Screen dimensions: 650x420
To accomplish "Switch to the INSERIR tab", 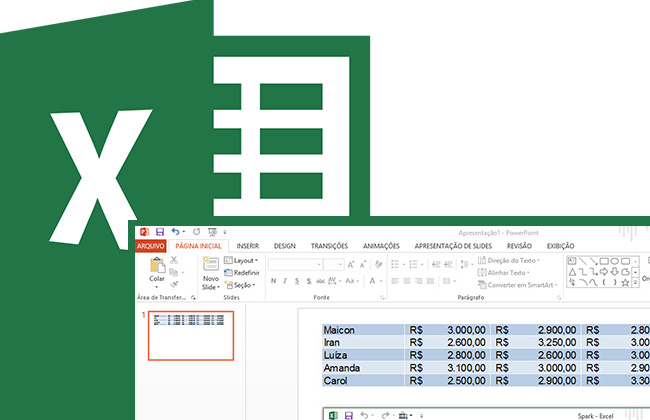I will tap(248, 246).
